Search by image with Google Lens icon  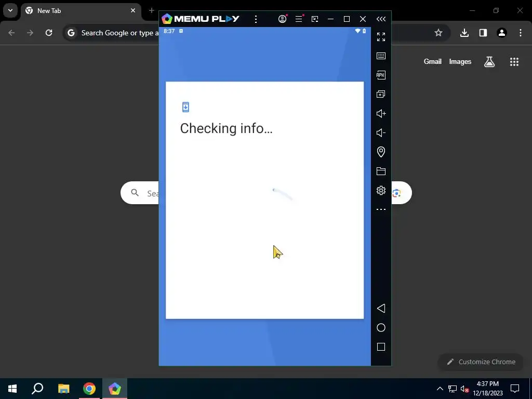coord(396,193)
